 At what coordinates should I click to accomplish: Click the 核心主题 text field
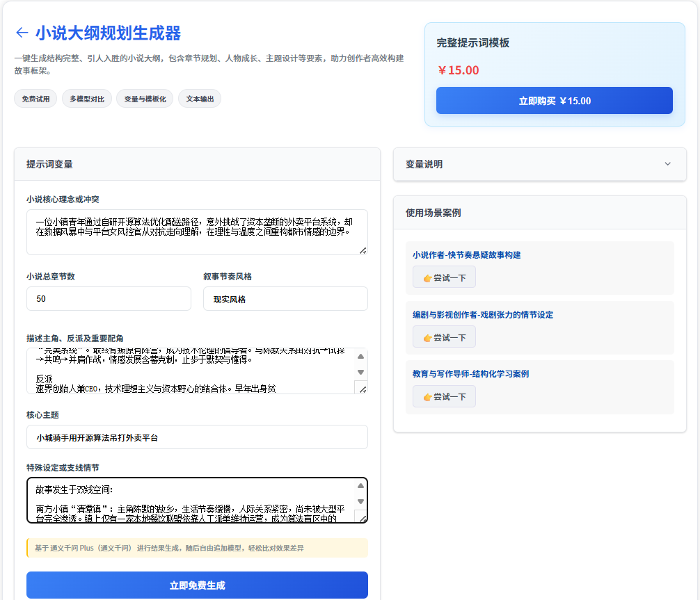point(197,437)
